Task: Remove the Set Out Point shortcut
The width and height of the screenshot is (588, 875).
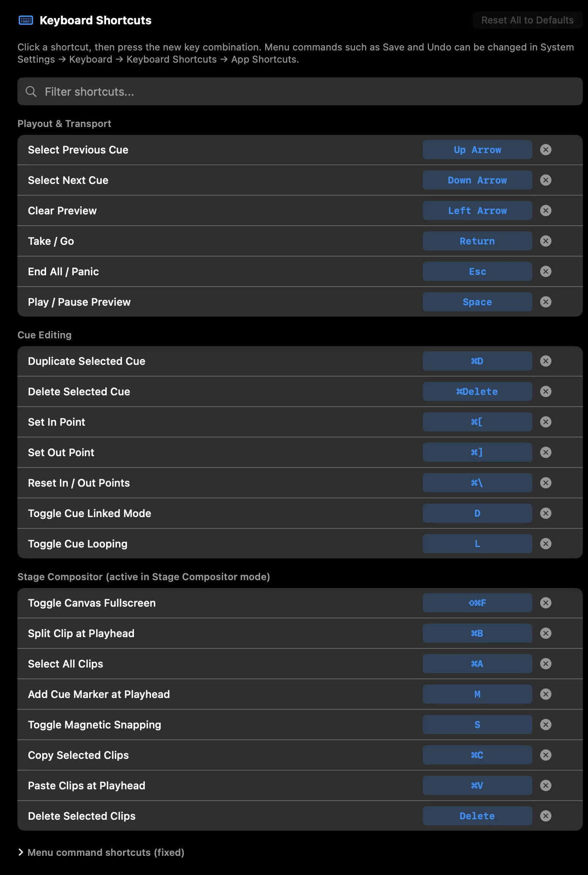Action: [x=546, y=452]
